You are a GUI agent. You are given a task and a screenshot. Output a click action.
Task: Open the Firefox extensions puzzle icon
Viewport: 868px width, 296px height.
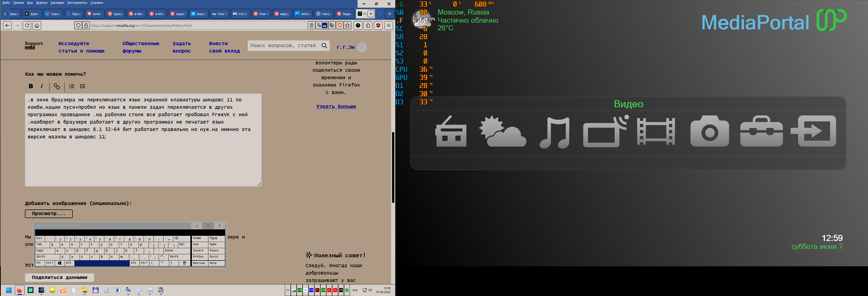click(368, 25)
